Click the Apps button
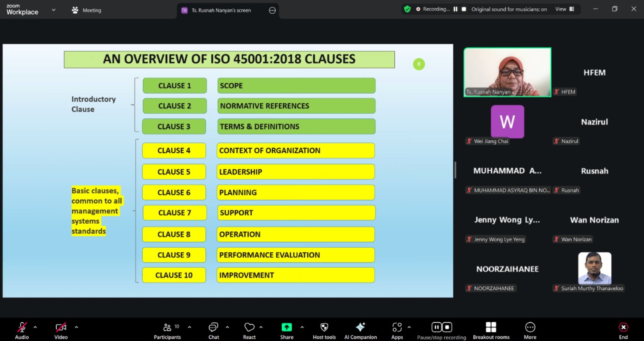Image resolution: width=644 pixels, height=341 pixels. coord(397,331)
